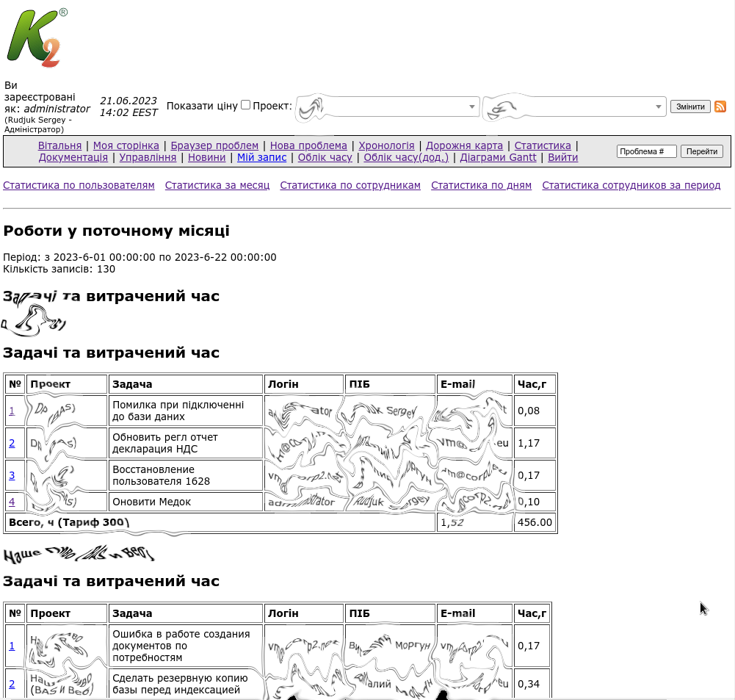The width and height of the screenshot is (735, 700).
Task: Click the K2 logo image
Action: pyautogui.click(x=37, y=38)
